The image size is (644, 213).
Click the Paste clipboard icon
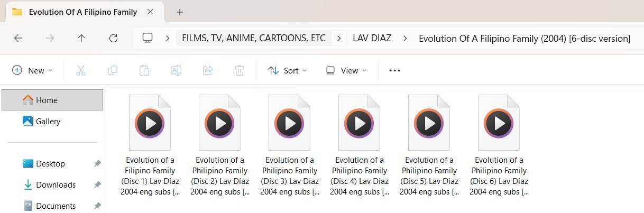(x=144, y=70)
